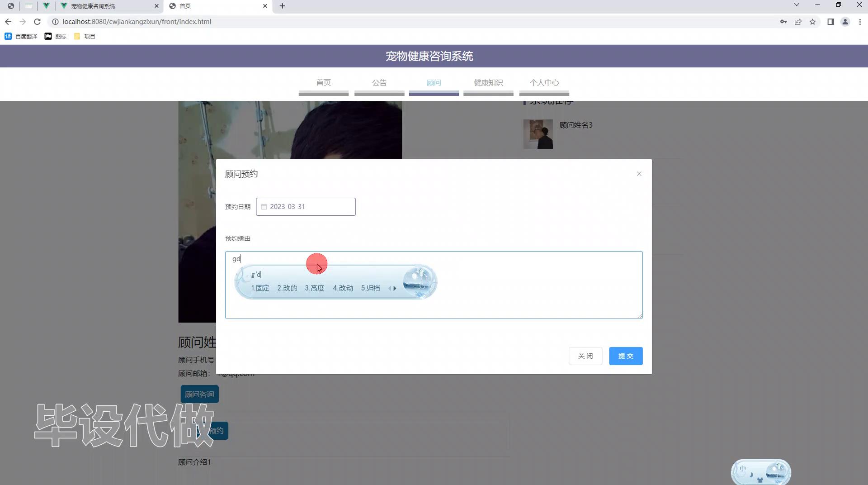Open 图标 bookmark

point(56,36)
